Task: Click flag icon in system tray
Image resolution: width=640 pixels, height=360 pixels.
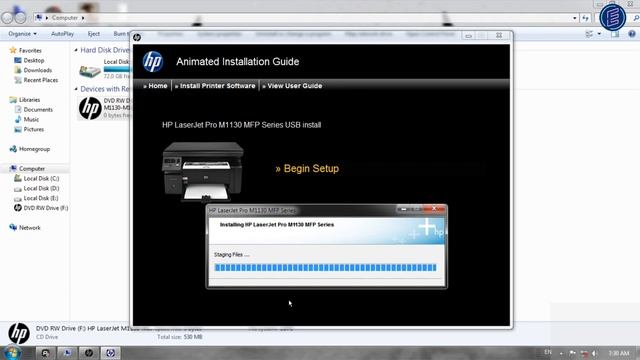Action: point(573,353)
